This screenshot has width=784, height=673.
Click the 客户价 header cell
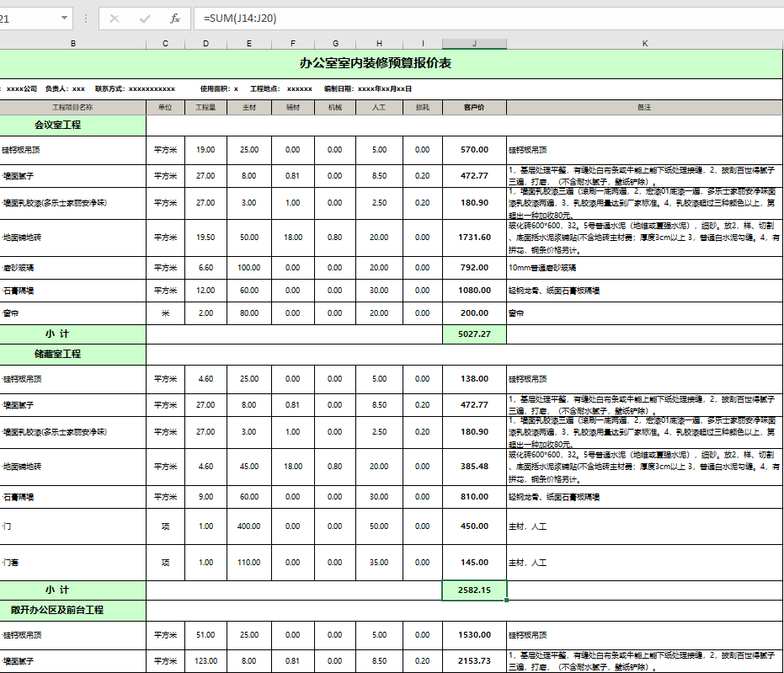(x=474, y=108)
